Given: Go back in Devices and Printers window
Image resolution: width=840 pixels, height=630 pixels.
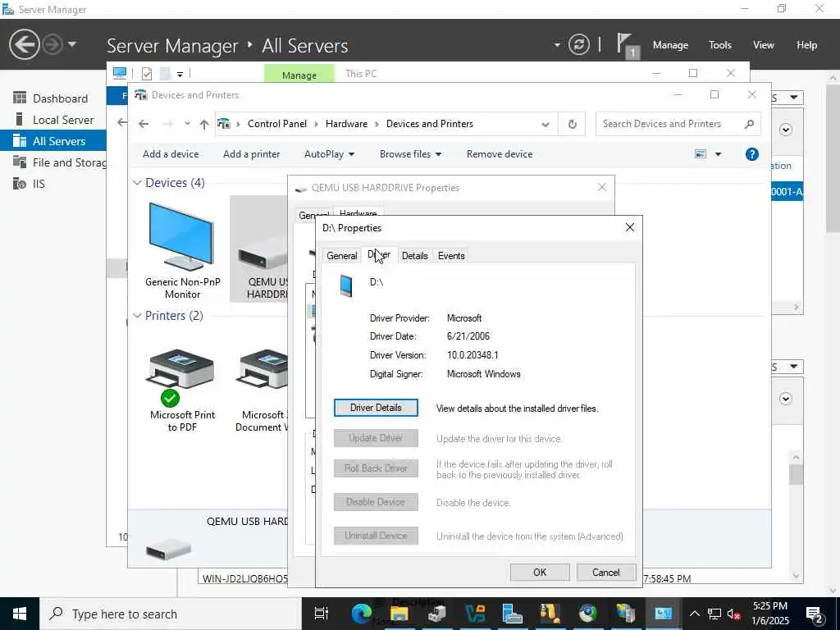Looking at the screenshot, I should [144, 125].
